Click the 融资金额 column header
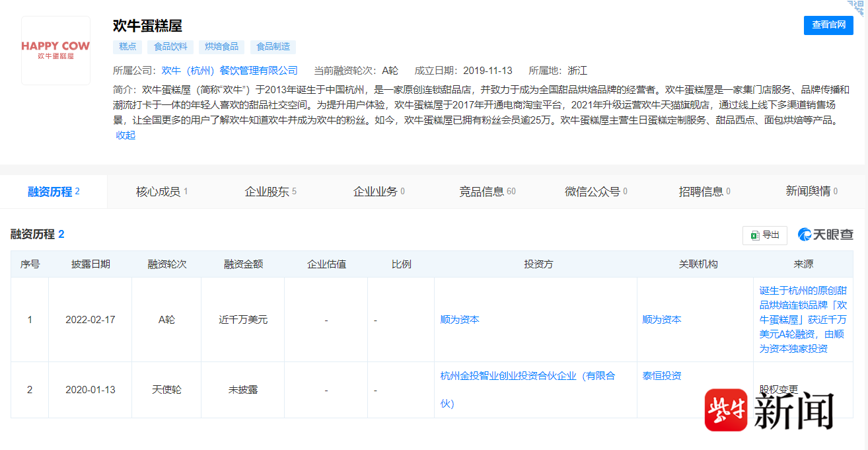Viewport: 868px width, 450px height. click(x=243, y=264)
